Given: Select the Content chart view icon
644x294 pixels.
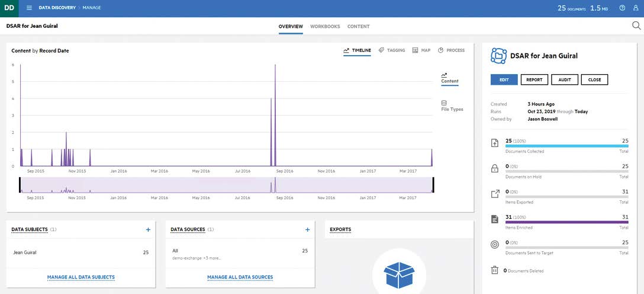Looking at the screenshot, I should pyautogui.click(x=444, y=75).
